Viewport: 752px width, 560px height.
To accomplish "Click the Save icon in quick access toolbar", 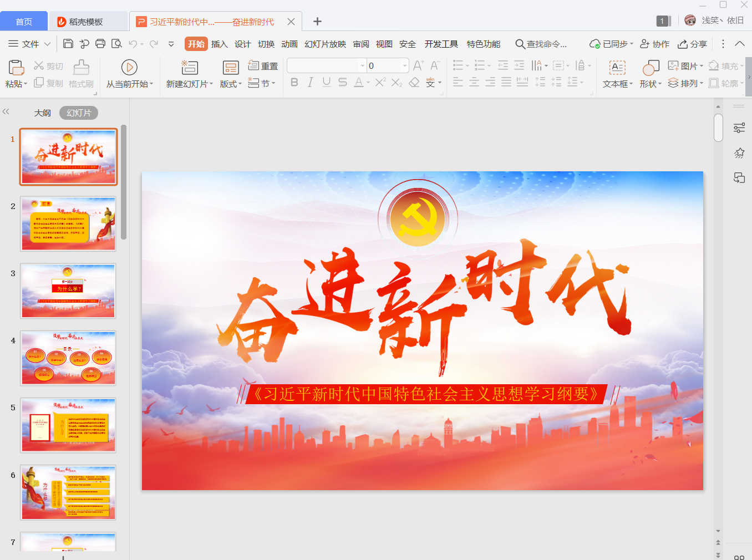I will [68, 44].
